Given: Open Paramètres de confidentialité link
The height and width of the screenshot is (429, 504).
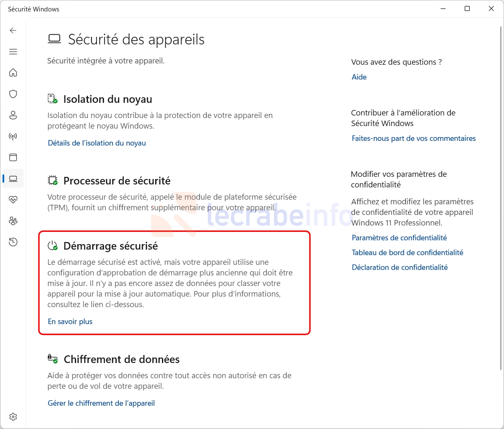Looking at the screenshot, I should click(x=399, y=238).
